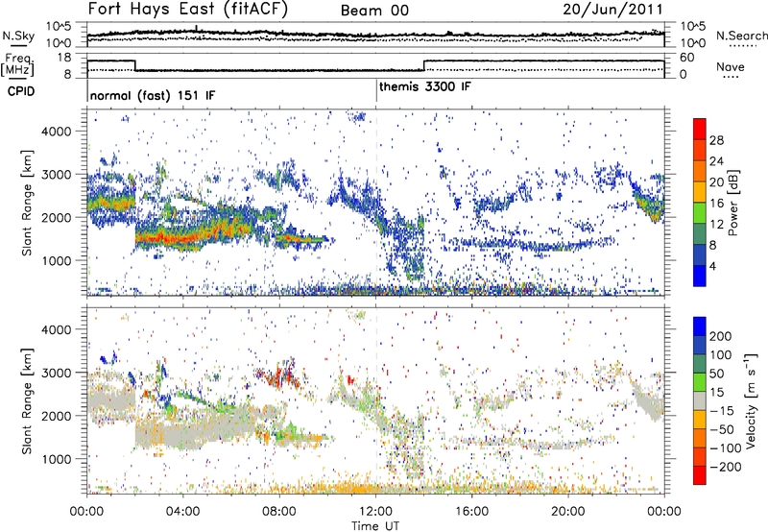768x532 pixels.
Task: Click the gray band of Velocity colorbar
Action: (x=700, y=400)
